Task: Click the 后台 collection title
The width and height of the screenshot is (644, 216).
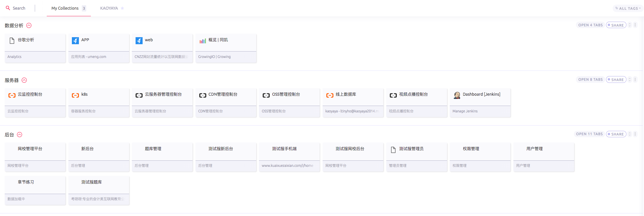Action: [9, 135]
